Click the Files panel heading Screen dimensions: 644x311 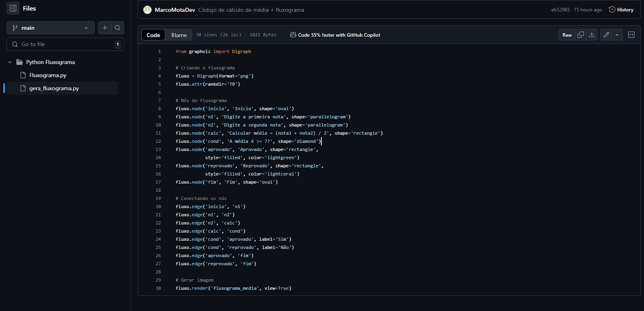pos(29,8)
